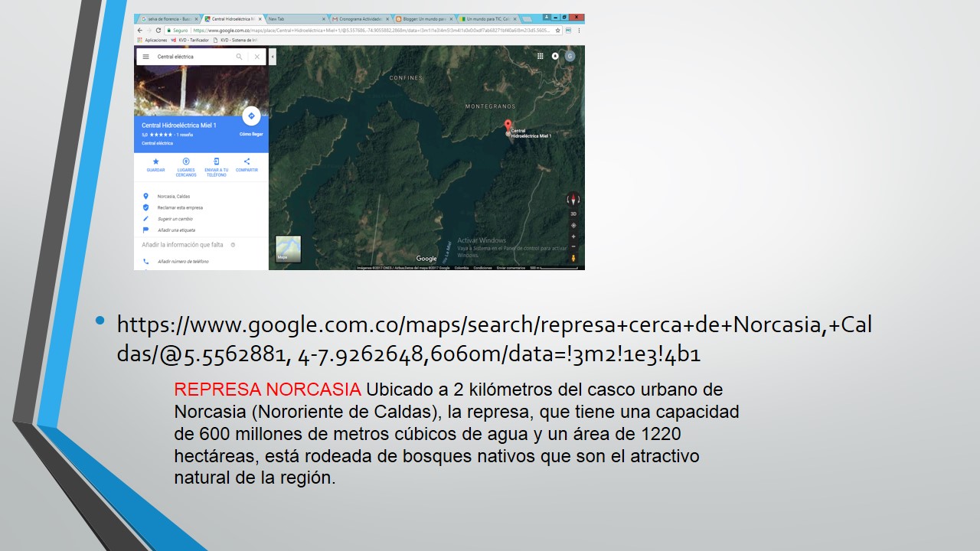Click the Añadir número de teléfono phone icon
980x551 pixels.
(145, 261)
